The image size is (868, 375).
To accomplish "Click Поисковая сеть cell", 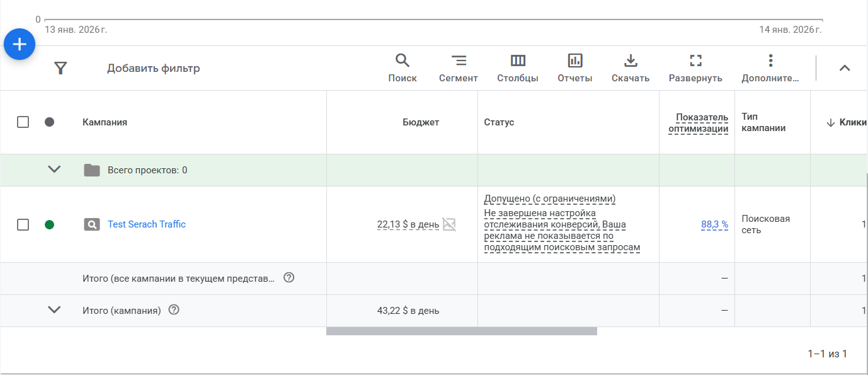I will (765, 224).
